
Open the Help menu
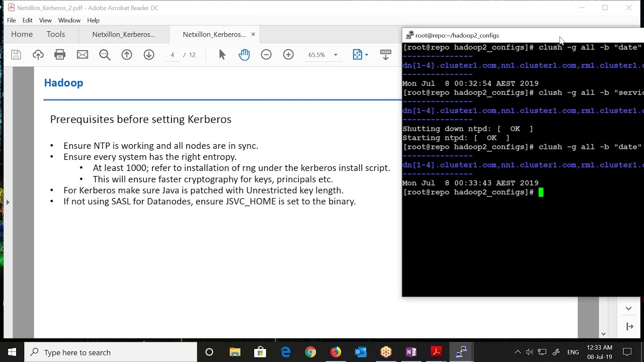pos(93,20)
